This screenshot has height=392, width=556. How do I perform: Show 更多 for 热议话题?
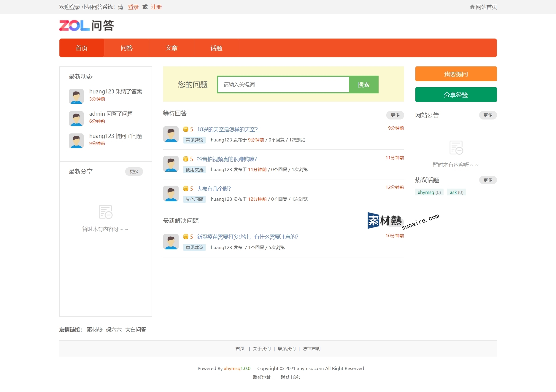(x=488, y=180)
